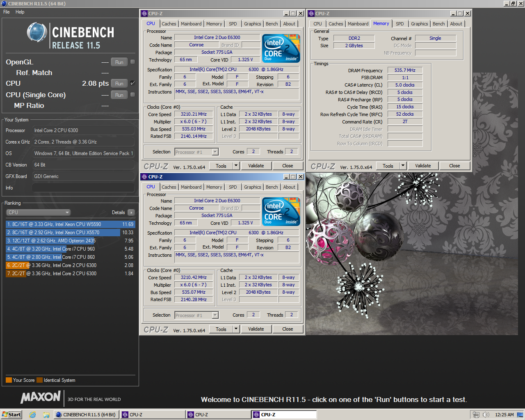Select the About tab in the bottom CPU-Z window
This screenshot has height=420, width=525.
pyautogui.click(x=289, y=187)
